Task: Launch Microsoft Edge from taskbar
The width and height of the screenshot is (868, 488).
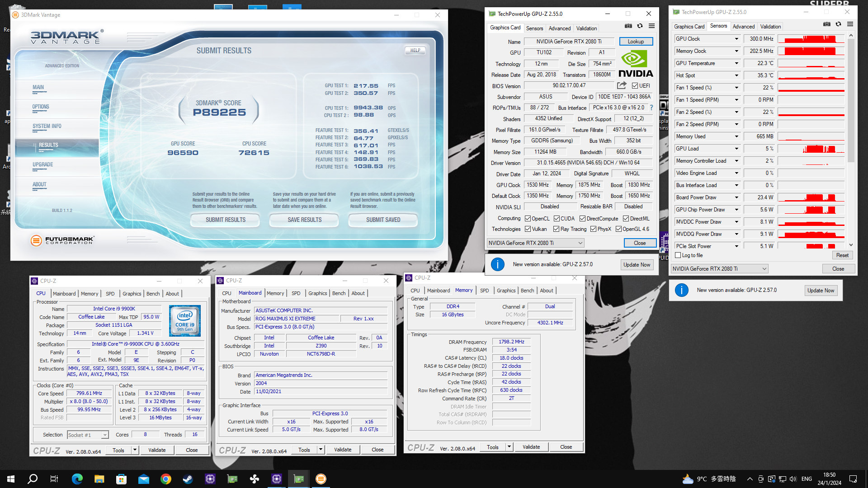Action: (x=77, y=479)
